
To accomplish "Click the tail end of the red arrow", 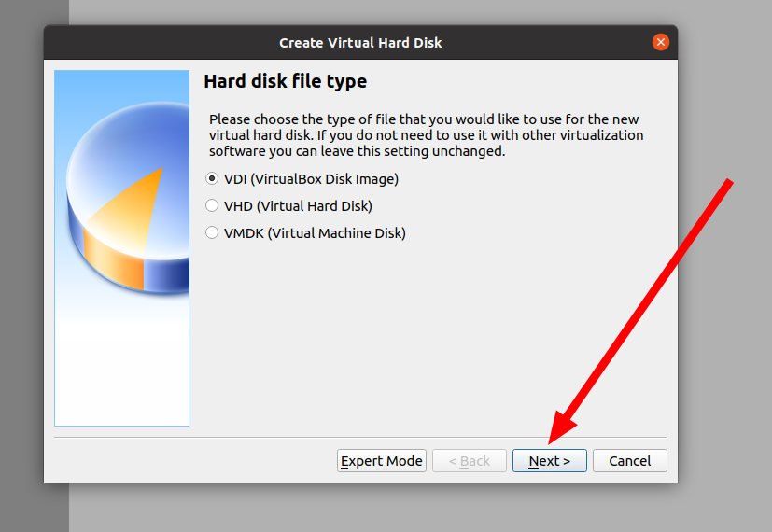I will point(728,180).
